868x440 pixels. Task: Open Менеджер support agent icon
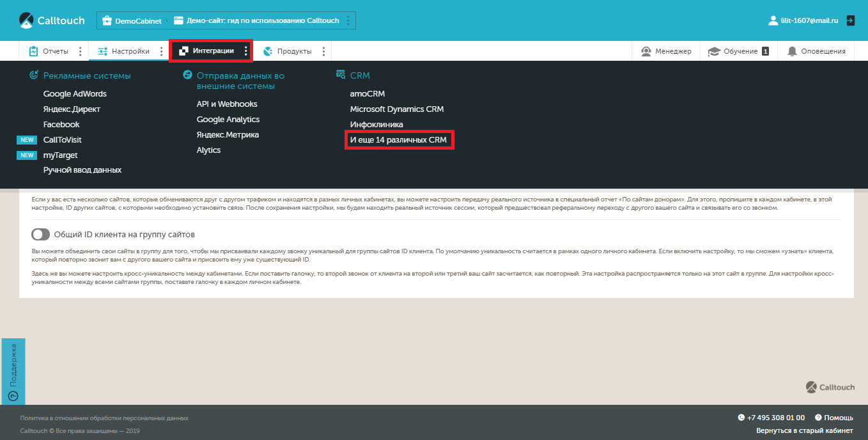pyautogui.click(x=646, y=51)
